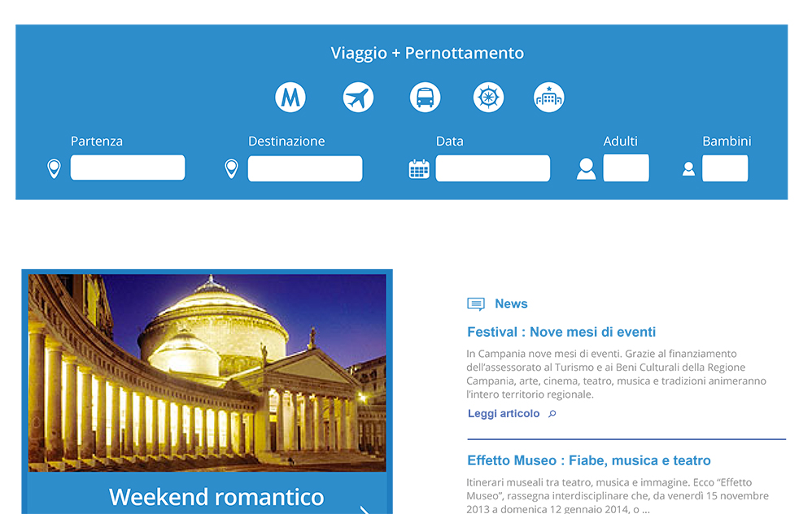Open the Festival : Nove mesi di eventi article

pyautogui.click(x=561, y=332)
